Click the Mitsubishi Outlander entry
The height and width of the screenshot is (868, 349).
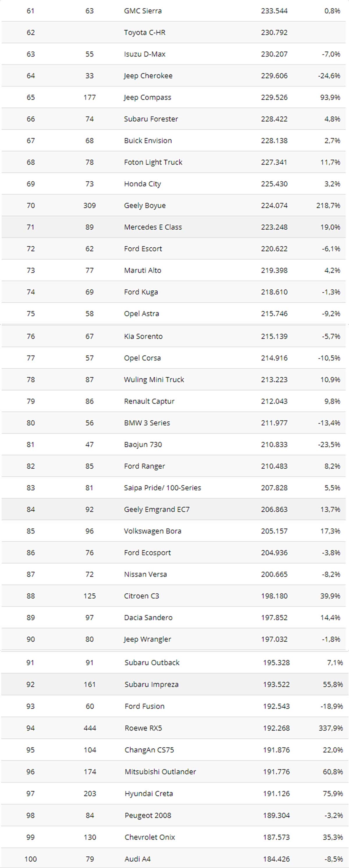[160, 771]
